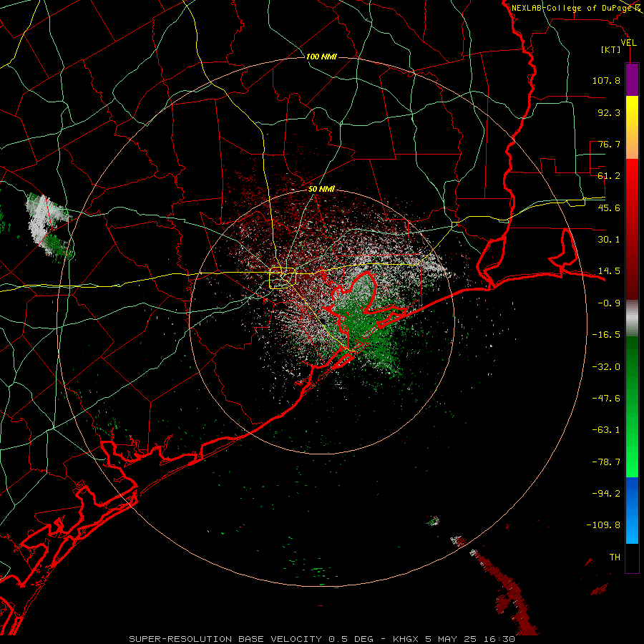Click the 14.5 velocity scale value
The height and width of the screenshot is (644, 644).
click(609, 271)
